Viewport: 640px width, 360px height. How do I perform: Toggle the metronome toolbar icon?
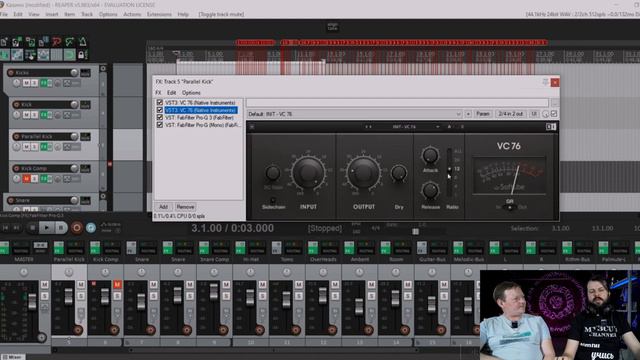tap(83, 42)
